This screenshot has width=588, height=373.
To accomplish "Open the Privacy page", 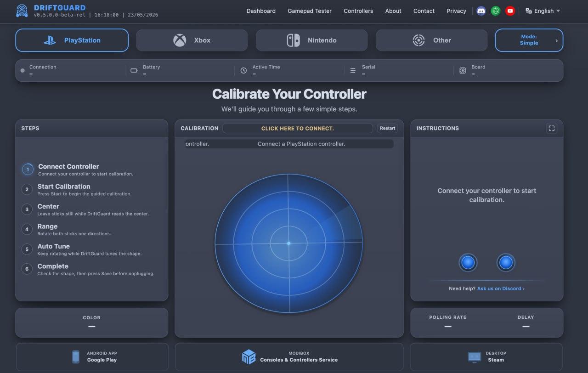I will [456, 11].
